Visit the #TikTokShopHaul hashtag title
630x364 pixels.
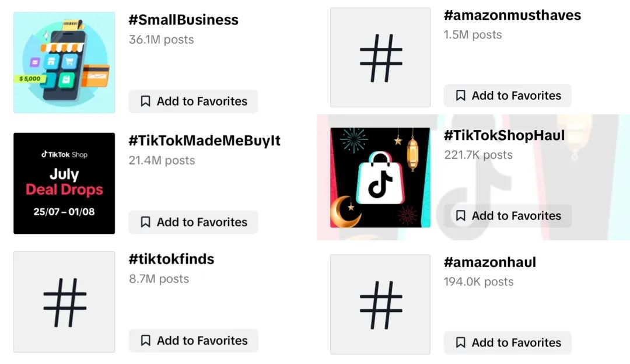click(x=504, y=135)
